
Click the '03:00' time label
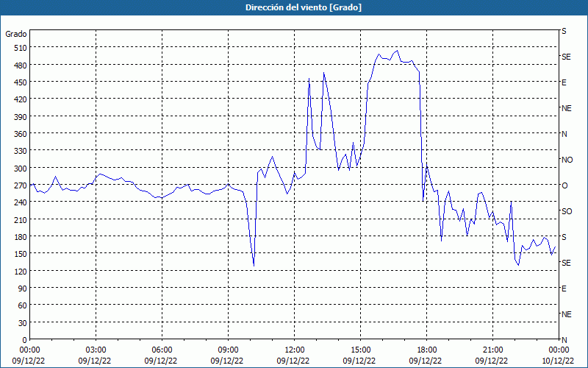coord(96,350)
